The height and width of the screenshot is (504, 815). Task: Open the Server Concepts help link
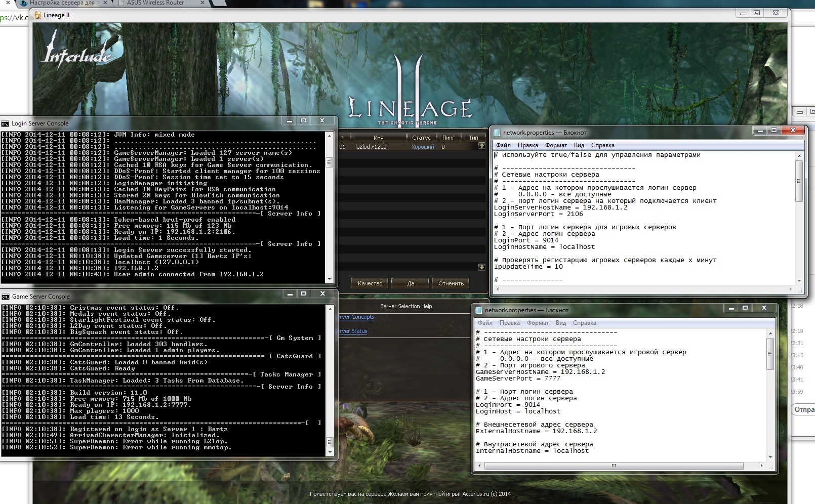pyautogui.click(x=356, y=317)
